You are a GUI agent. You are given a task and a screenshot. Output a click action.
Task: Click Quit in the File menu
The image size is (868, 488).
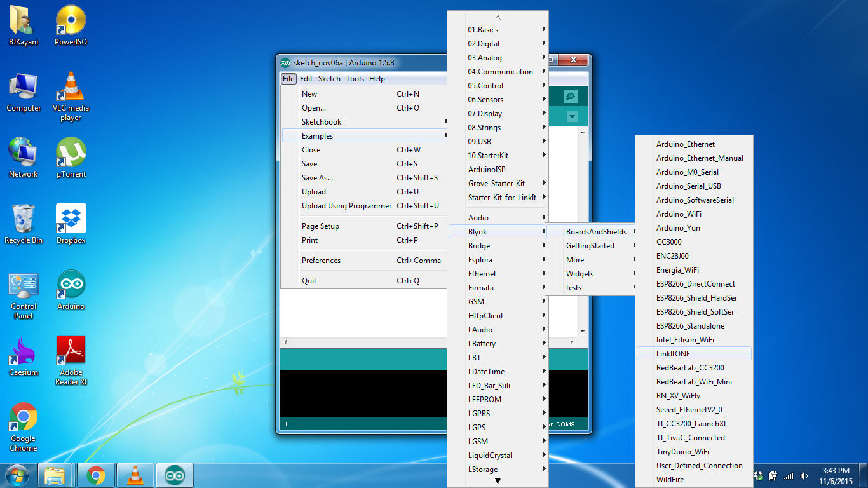pyautogui.click(x=365, y=281)
